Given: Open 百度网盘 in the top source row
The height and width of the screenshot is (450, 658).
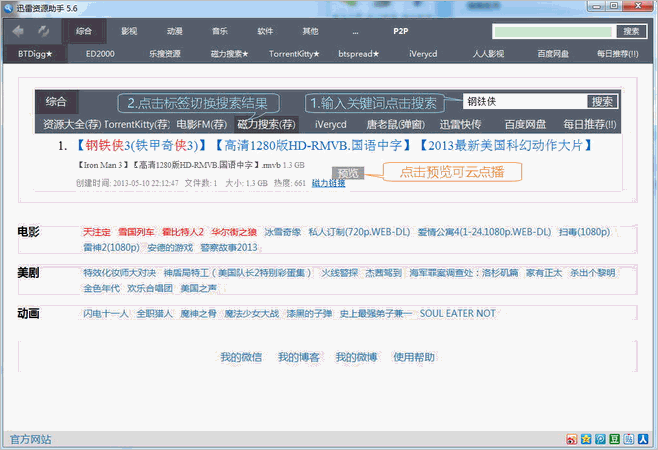Looking at the screenshot, I should pyautogui.click(x=553, y=54).
